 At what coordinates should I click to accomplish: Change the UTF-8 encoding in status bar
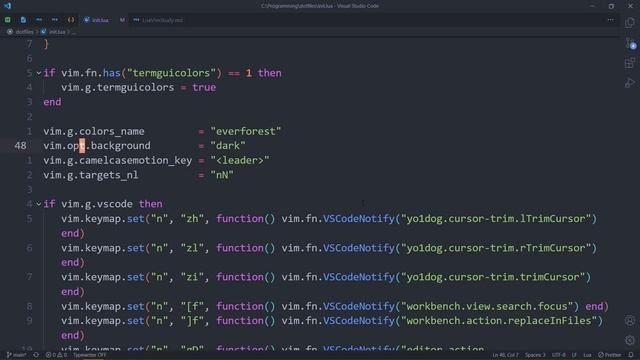(x=559, y=355)
